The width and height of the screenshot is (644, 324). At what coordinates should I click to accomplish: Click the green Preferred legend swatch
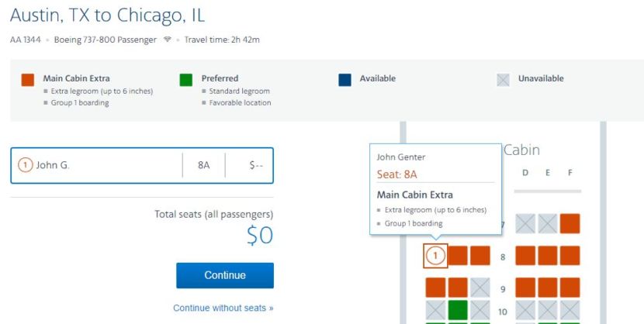186,80
